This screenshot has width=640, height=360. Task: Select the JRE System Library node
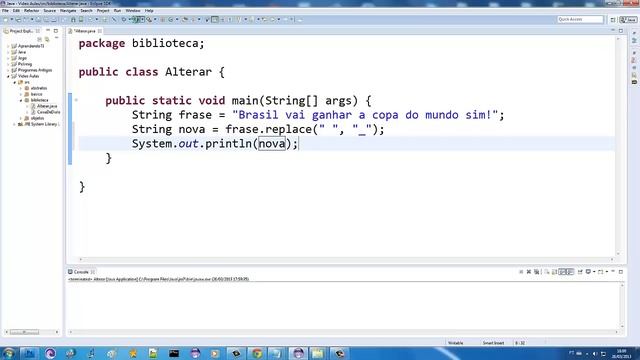point(39,124)
